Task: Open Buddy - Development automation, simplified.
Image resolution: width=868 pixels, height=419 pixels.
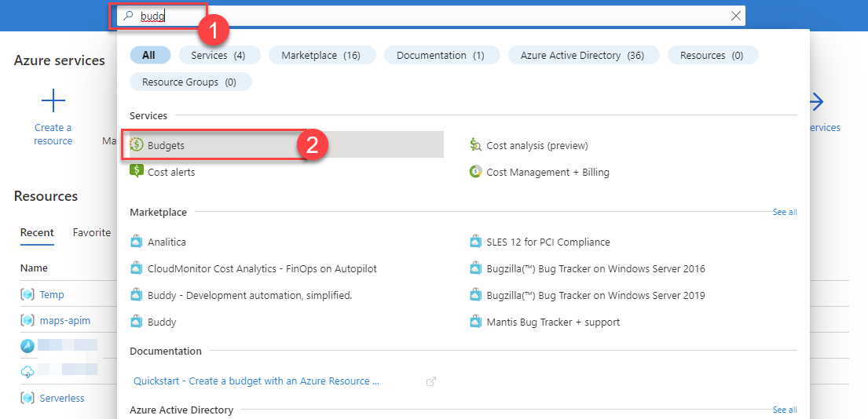Action: click(x=251, y=295)
